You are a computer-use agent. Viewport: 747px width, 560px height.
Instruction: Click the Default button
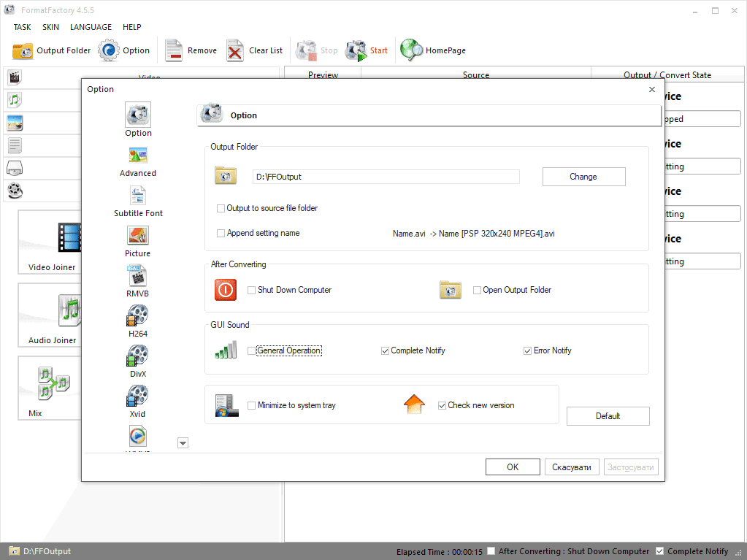pos(608,416)
